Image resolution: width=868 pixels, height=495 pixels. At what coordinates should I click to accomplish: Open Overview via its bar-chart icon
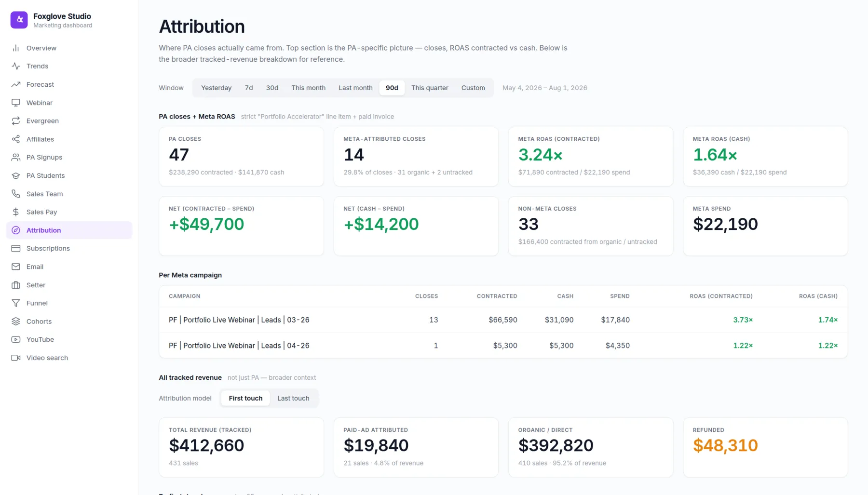[x=16, y=48]
